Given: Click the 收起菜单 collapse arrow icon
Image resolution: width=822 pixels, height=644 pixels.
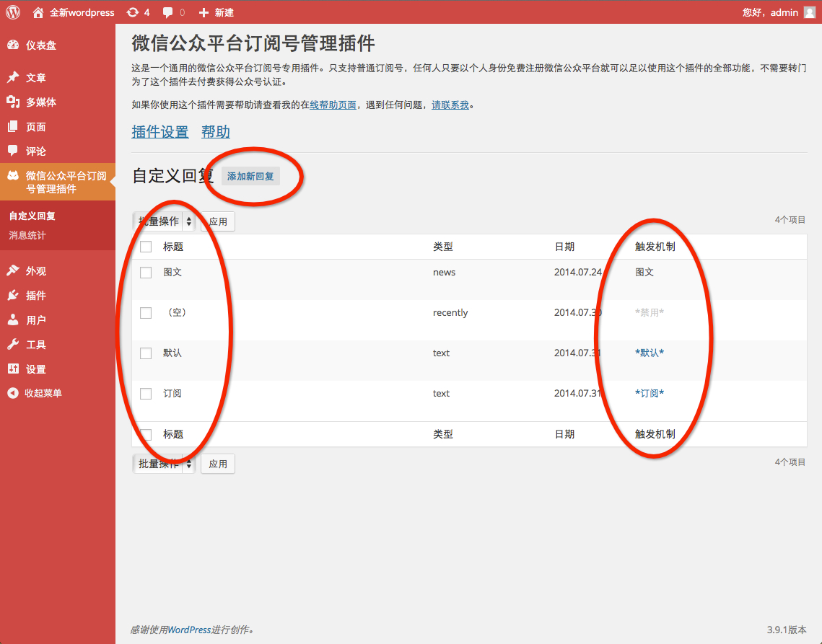Looking at the screenshot, I should click(13, 393).
